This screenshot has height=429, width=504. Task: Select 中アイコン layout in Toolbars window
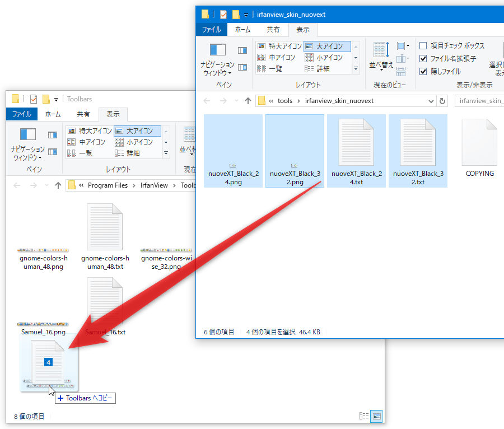(86, 142)
